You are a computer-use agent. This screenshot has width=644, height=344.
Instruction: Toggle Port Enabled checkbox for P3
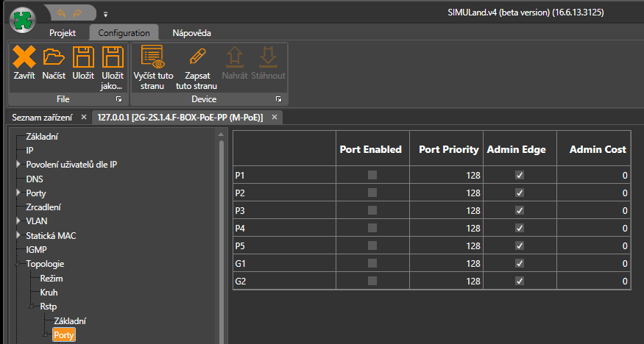[x=372, y=210]
